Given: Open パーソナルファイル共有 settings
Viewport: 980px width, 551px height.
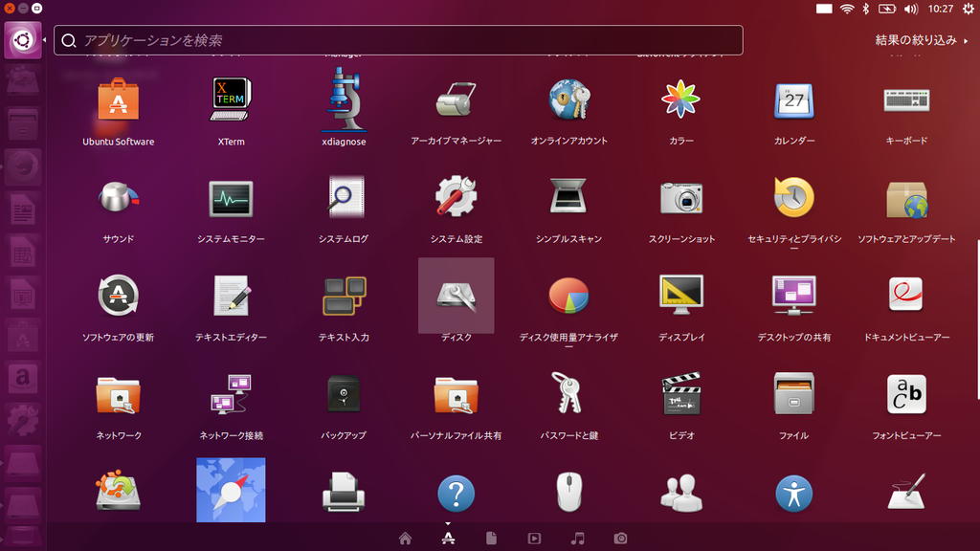Looking at the screenshot, I should 456,395.
